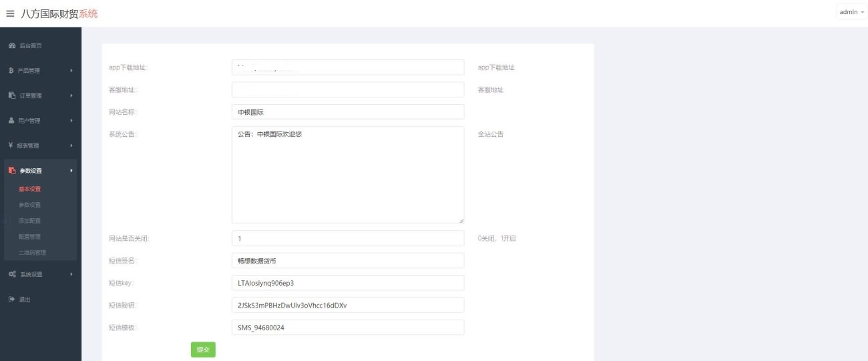Click the 添加配置 sidebar link
The image size is (868, 361).
[30, 220]
